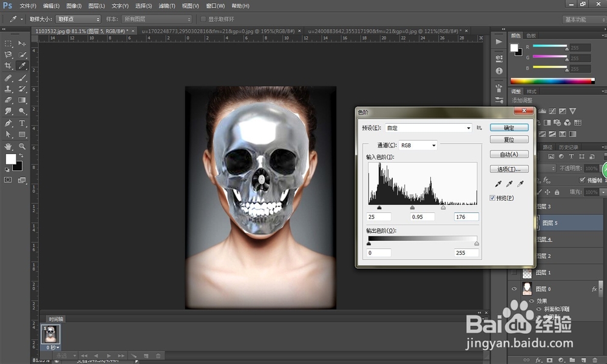This screenshot has height=364, width=607.
Task: Click the foreground color swatch in toolbox
Action: (10, 158)
